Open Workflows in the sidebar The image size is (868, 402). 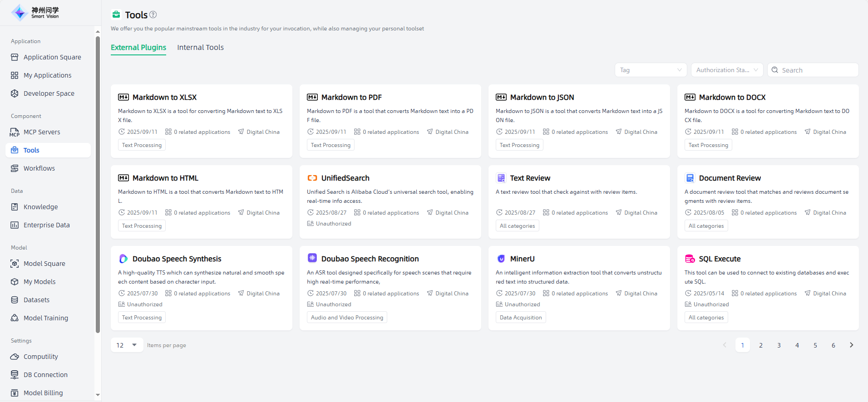click(39, 168)
